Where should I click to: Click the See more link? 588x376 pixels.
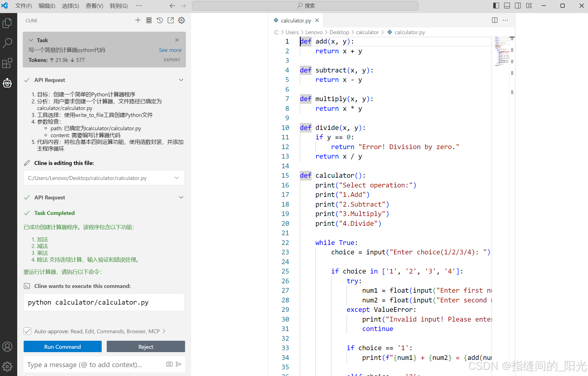170,50
